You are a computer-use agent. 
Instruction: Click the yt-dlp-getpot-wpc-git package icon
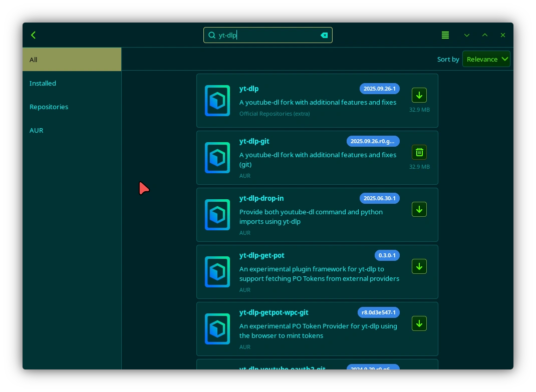(x=217, y=329)
